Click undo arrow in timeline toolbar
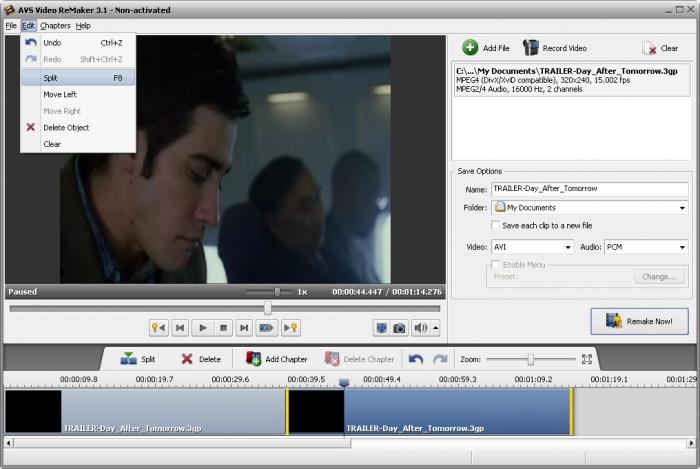The height and width of the screenshot is (469, 700). point(416,359)
